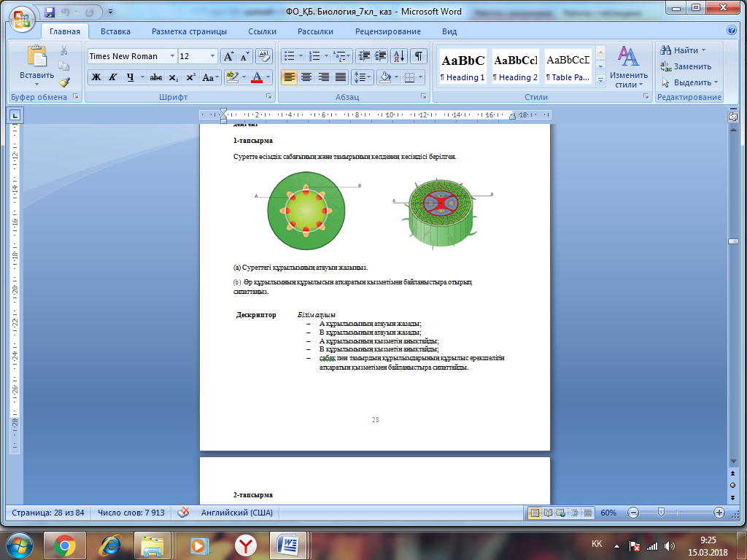Save the document from the quick access toolbar

pos(50,12)
